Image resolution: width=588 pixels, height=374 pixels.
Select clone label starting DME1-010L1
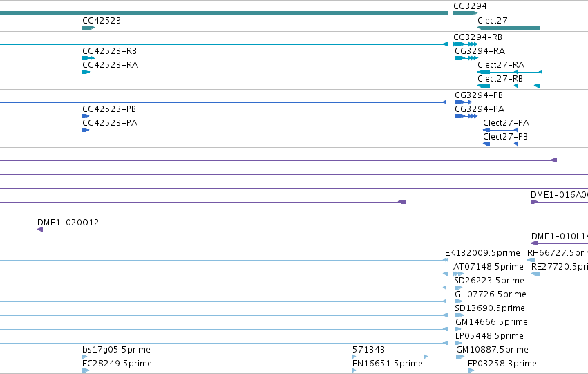point(560,236)
